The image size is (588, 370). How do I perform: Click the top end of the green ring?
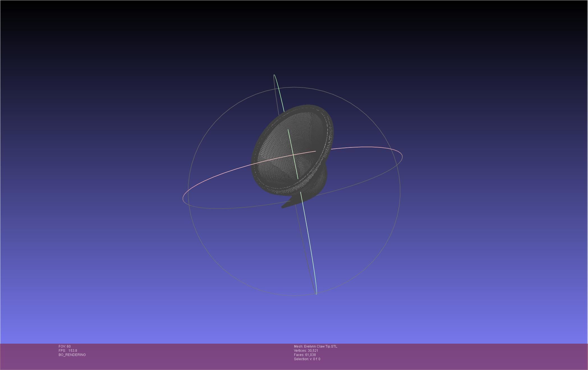tap(274, 75)
